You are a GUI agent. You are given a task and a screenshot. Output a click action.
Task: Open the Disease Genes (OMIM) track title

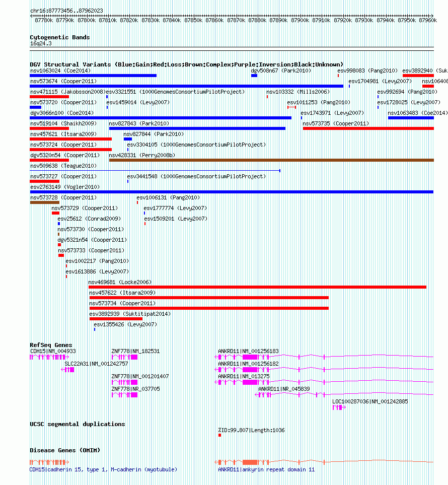pyautogui.click(x=65, y=450)
